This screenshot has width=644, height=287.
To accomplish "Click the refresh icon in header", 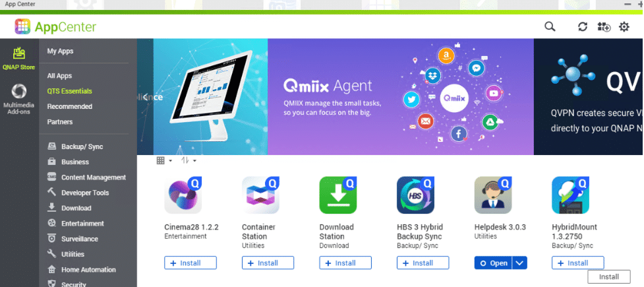I will pos(583,27).
